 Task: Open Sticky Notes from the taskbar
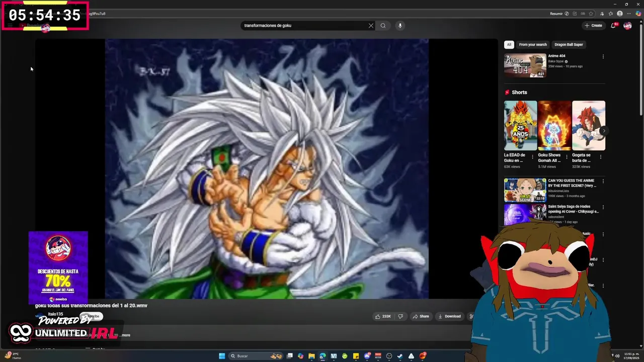pos(356,356)
